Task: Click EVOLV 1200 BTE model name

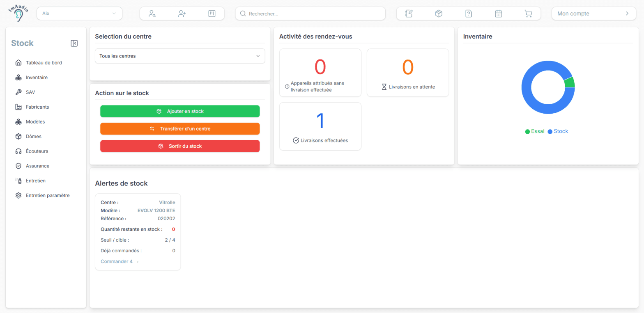Action: [156, 210]
